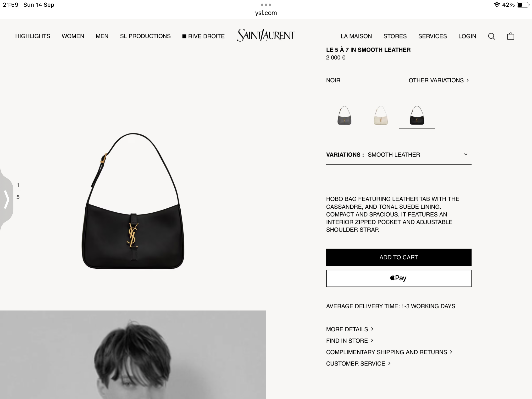This screenshot has width=532, height=399.
Task: Open the shopping bag icon
Action: click(511, 36)
